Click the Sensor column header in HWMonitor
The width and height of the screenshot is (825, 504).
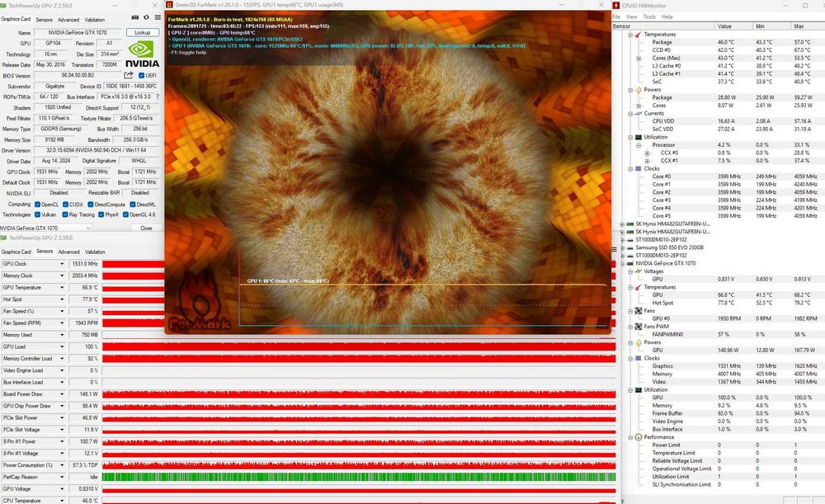[x=663, y=26]
